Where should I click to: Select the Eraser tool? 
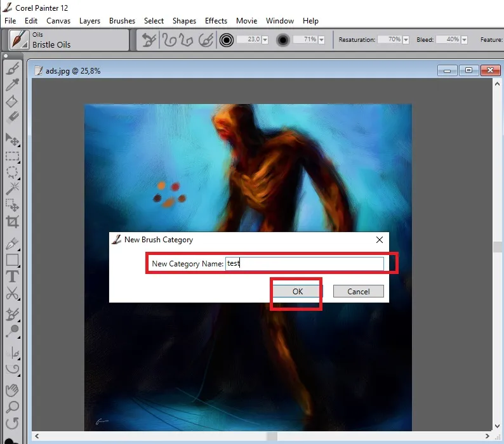pos(13,117)
